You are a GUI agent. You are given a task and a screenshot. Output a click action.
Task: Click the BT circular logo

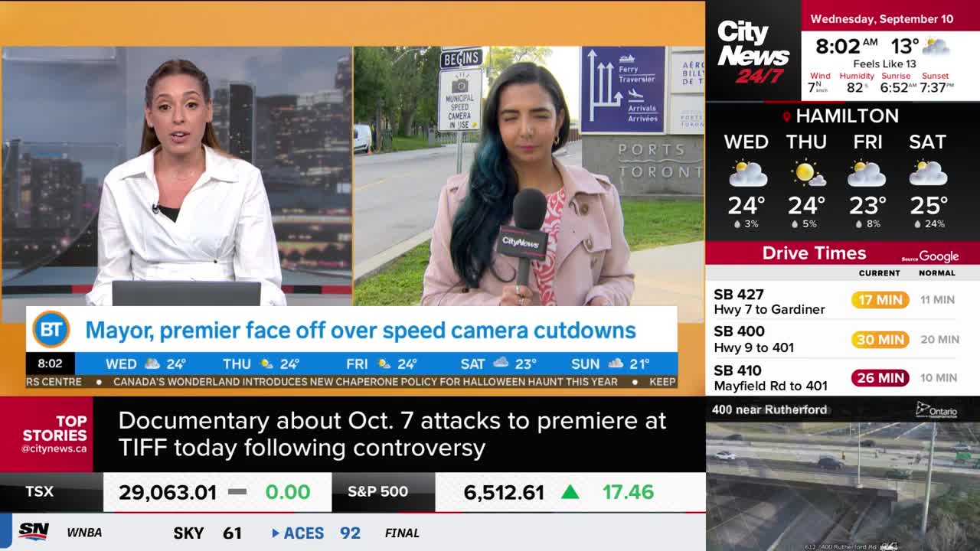[51, 330]
